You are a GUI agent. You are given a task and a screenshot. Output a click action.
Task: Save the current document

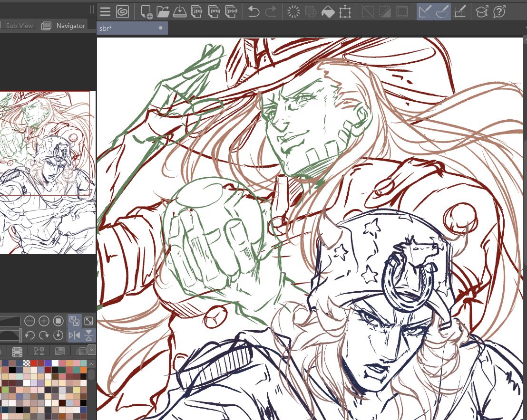pyautogui.click(x=180, y=12)
